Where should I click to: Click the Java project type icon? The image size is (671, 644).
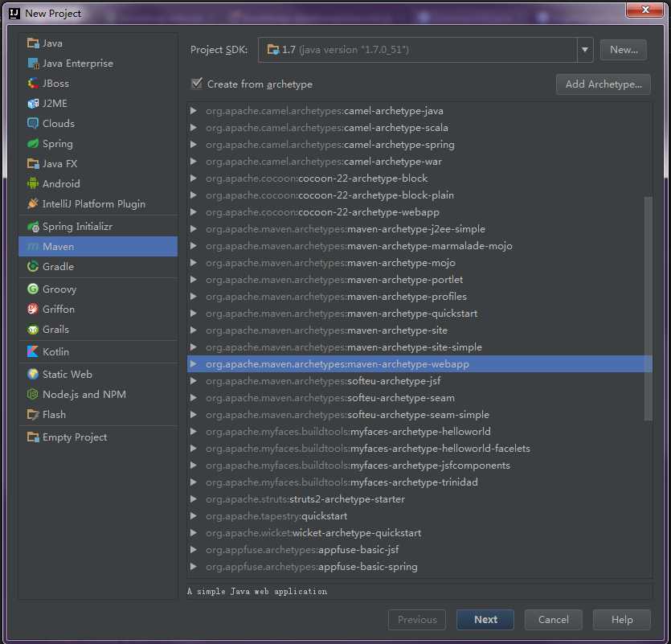click(x=33, y=43)
